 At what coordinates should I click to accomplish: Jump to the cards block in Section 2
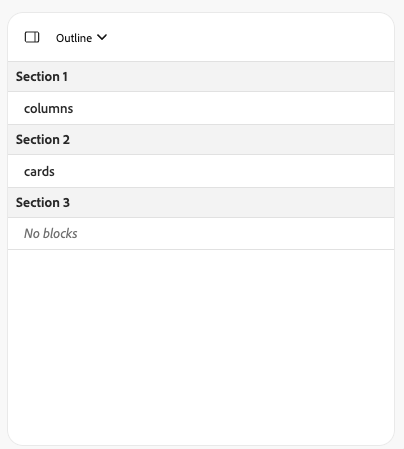click(39, 172)
